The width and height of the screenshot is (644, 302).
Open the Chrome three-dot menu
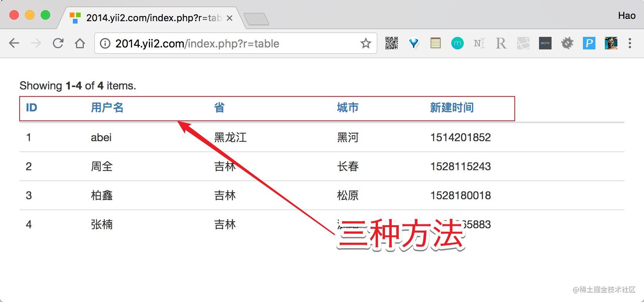(630, 43)
